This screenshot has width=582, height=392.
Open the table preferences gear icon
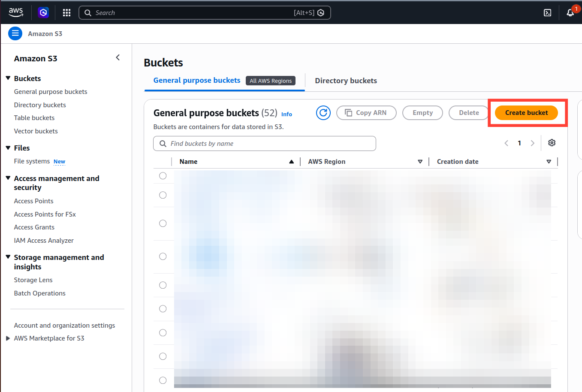tap(552, 143)
